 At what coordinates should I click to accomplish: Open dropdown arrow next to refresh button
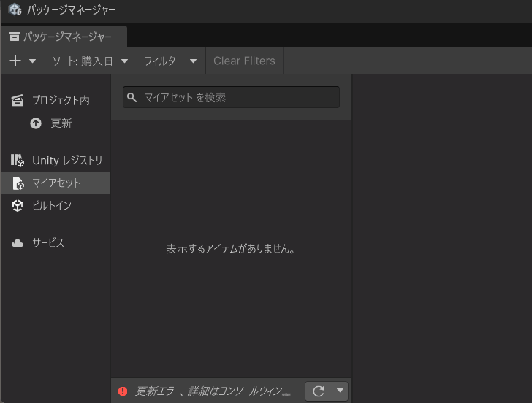tap(340, 391)
